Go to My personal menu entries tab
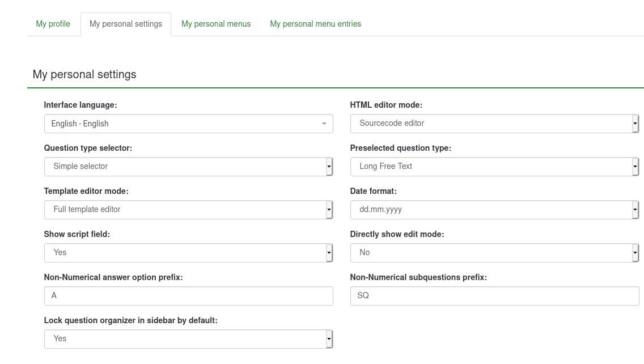 (x=315, y=24)
